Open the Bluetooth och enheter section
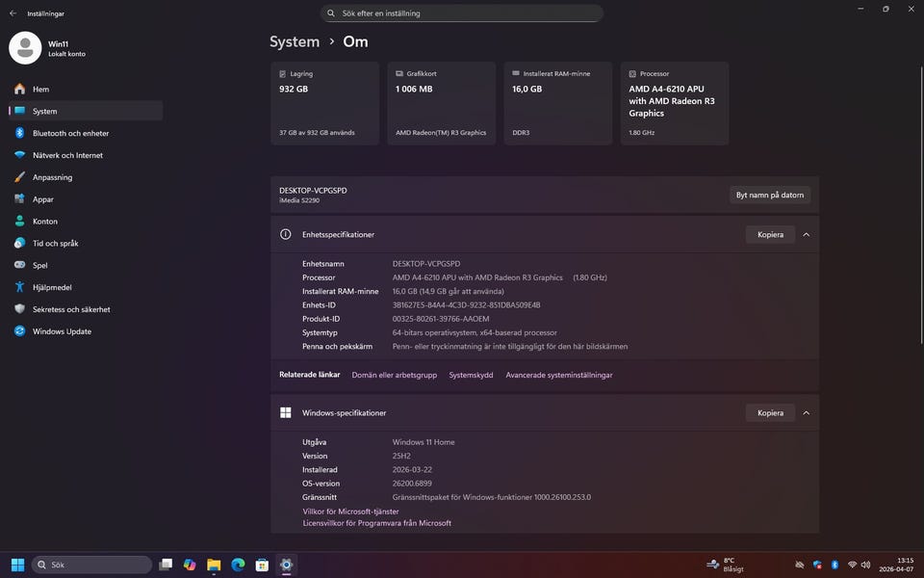This screenshot has height=578, width=924. pyautogui.click(x=70, y=133)
